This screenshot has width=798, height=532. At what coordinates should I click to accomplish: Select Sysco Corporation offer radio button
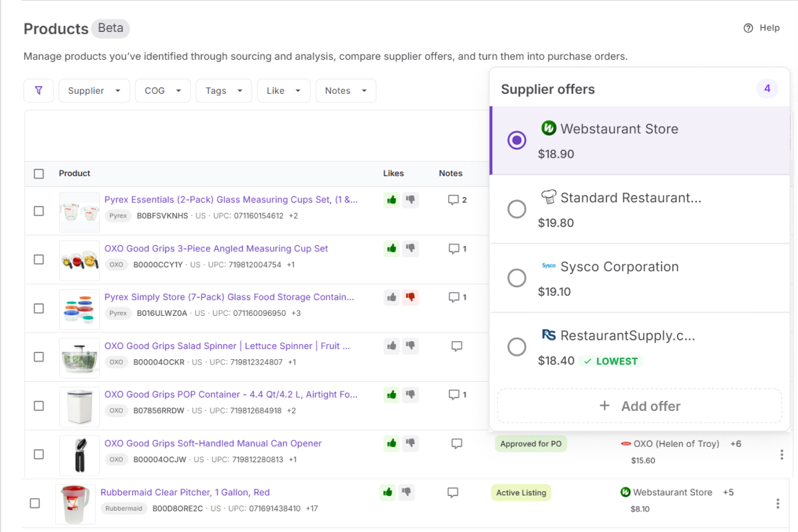(517, 278)
